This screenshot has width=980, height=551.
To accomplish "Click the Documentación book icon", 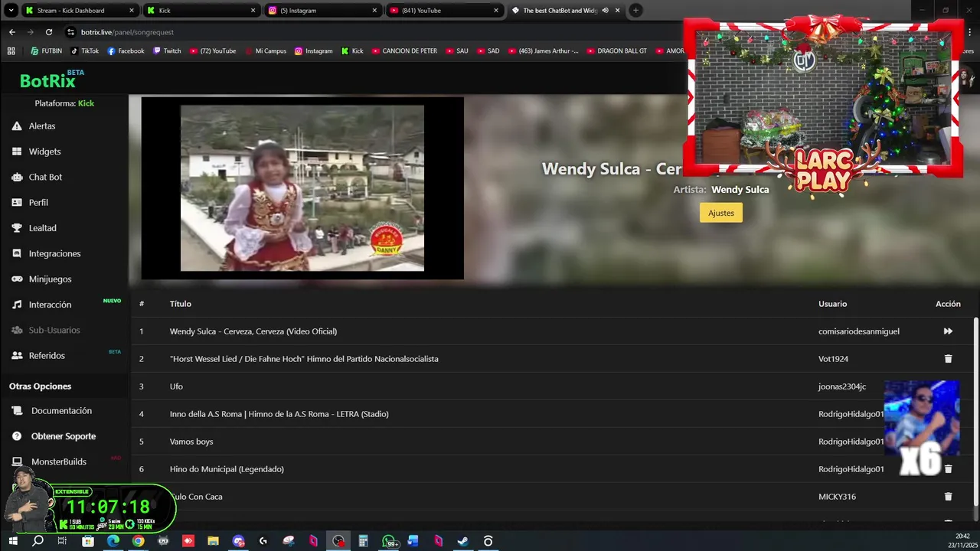I will pos(17,411).
